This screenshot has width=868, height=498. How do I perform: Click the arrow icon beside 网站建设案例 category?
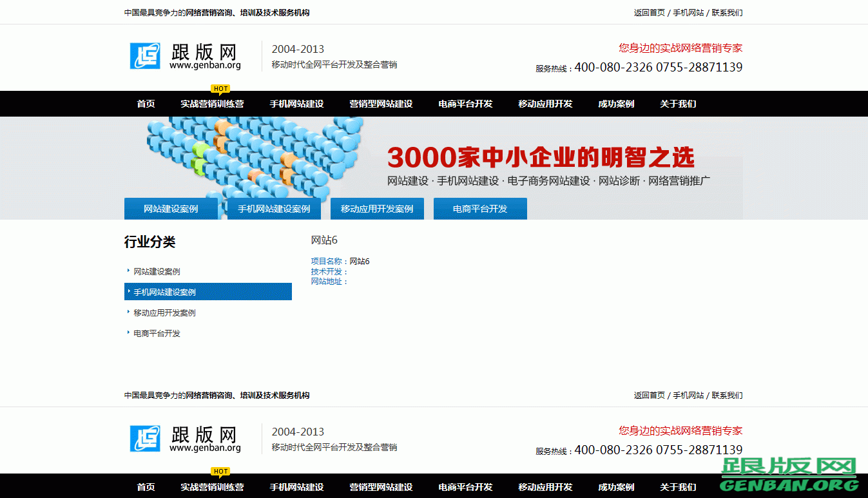pos(128,271)
